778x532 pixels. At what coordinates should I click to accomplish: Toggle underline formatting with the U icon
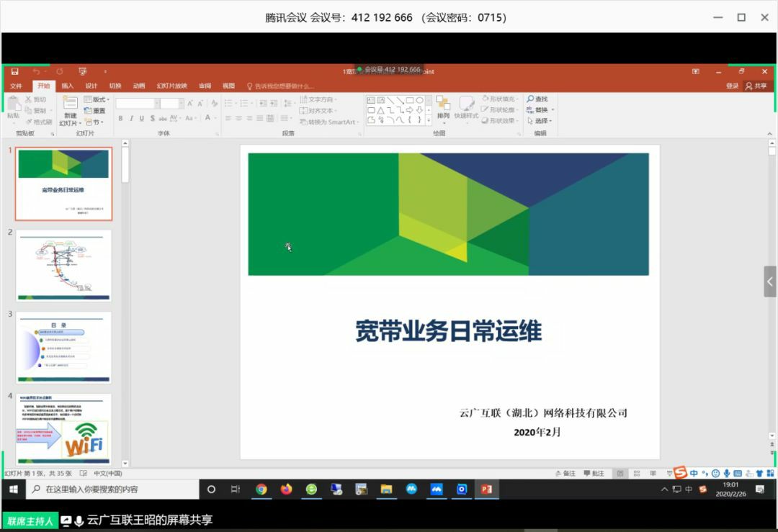(142, 117)
